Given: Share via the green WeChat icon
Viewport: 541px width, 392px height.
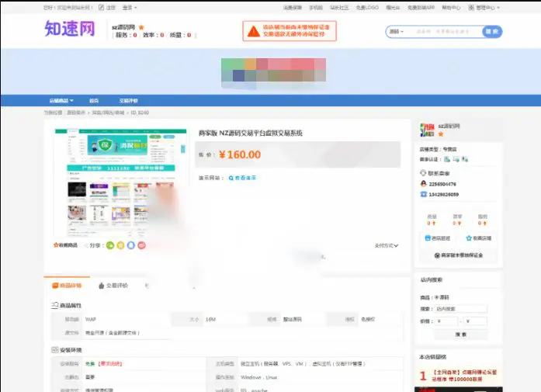Looking at the screenshot, I should [x=110, y=245].
